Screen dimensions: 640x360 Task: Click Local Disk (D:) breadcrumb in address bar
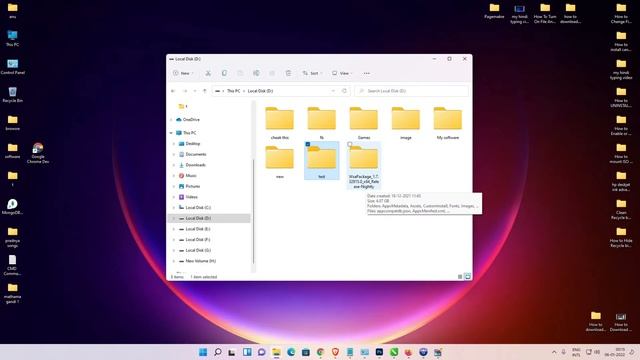260,91
